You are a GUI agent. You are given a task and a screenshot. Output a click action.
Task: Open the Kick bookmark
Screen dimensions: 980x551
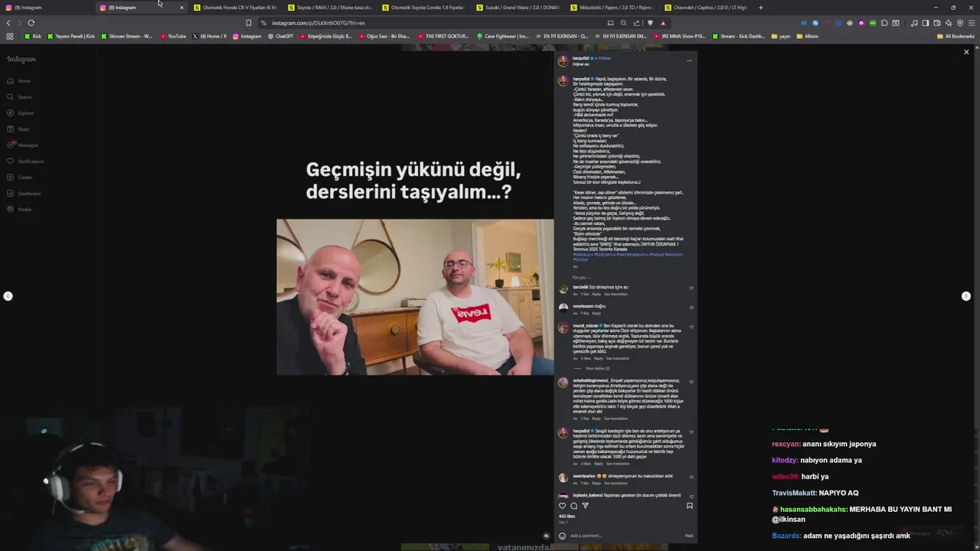[x=33, y=36]
